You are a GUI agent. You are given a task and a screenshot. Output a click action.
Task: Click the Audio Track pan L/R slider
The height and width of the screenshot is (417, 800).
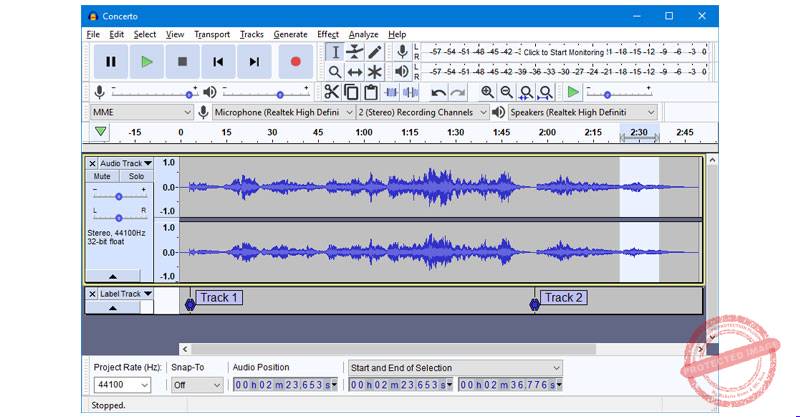[x=119, y=215]
